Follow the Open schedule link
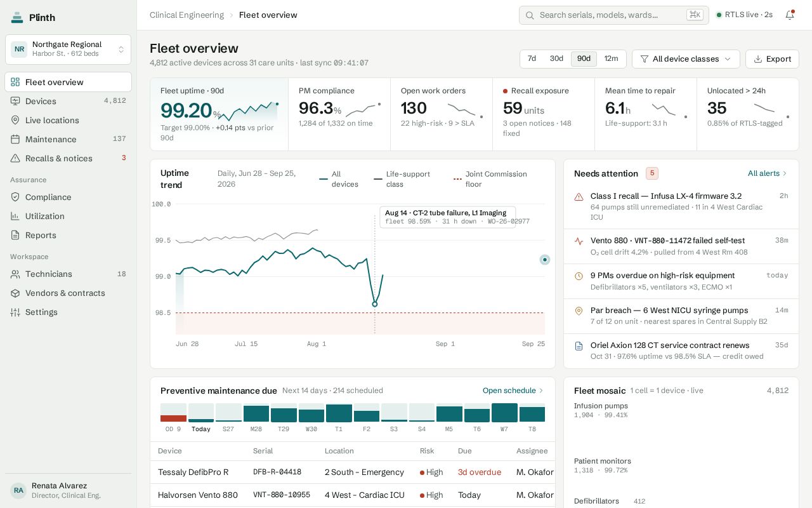812x508 pixels. tap(513, 391)
